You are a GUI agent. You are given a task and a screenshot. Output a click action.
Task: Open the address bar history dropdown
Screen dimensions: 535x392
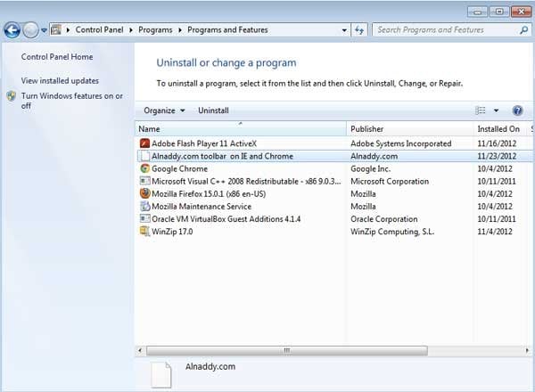tap(344, 30)
